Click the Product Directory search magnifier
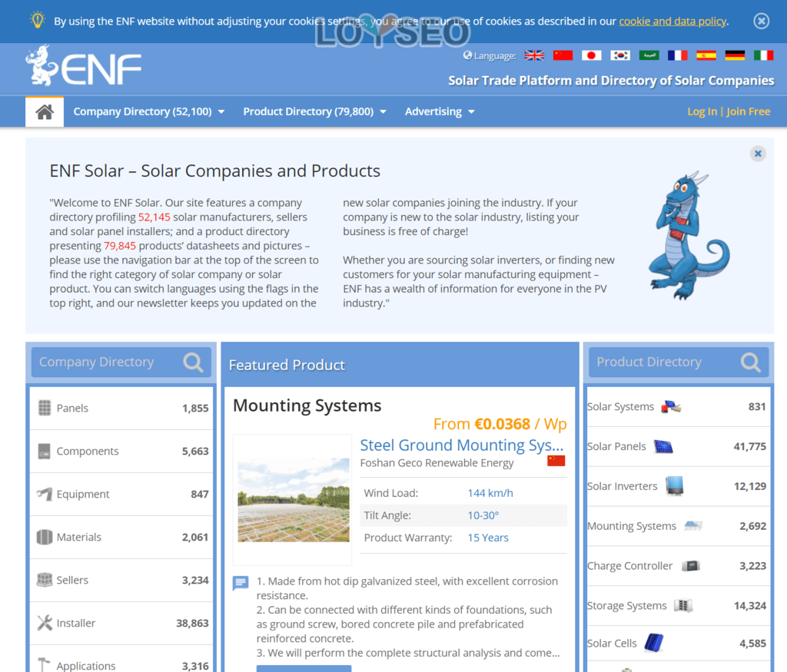The height and width of the screenshot is (672, 787). click(x=751, y=362)
